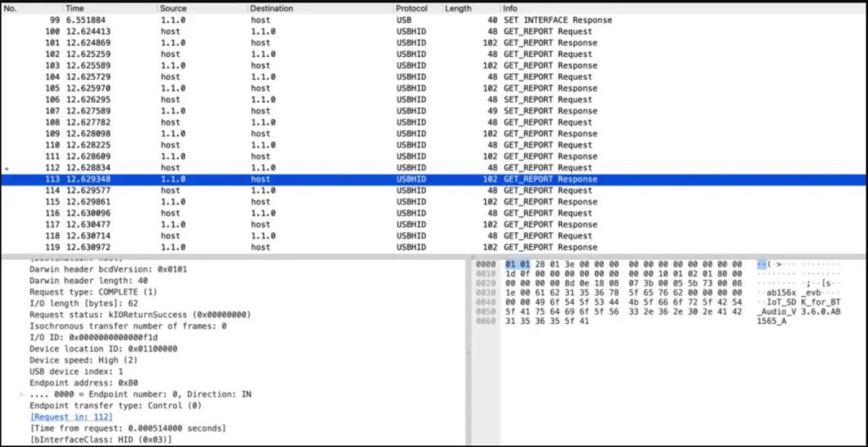Select the Darwin header bcdVersion field

coord(108,270)
